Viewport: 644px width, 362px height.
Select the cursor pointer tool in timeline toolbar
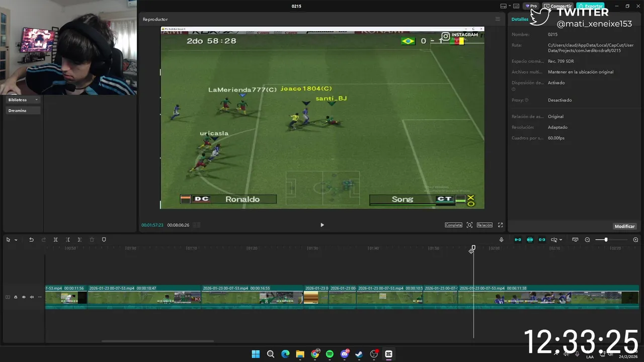pos(8,240)
